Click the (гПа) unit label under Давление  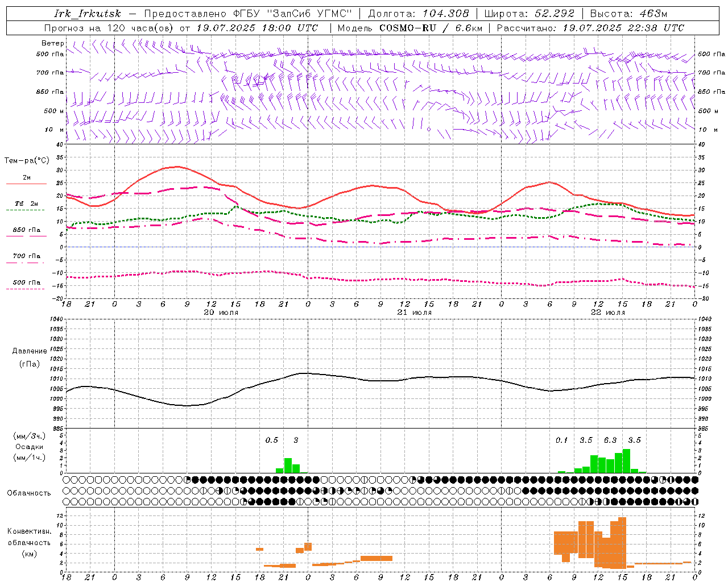coord(30,364)
